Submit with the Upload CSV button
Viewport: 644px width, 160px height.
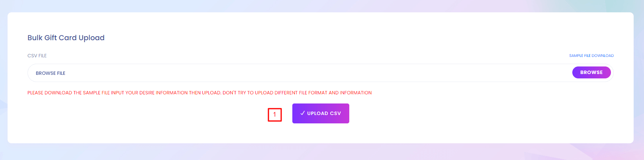pyautogui.click(x=321, y=113)
